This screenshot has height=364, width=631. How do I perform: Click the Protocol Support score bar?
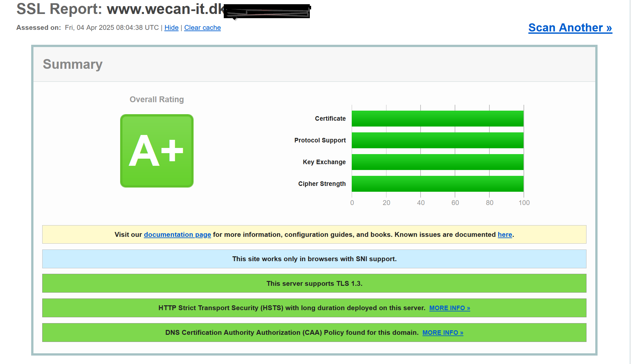(x=437, y=140)
